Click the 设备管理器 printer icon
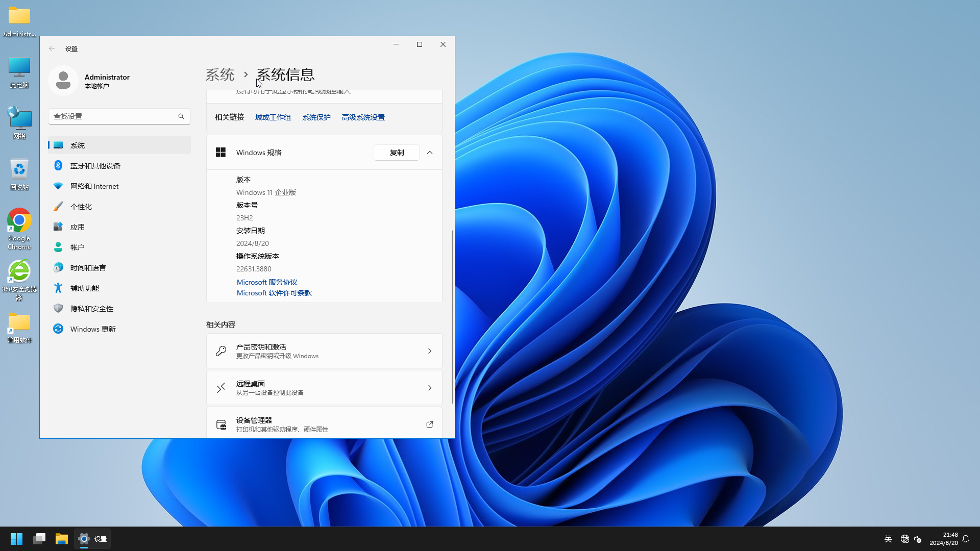 pos(221,424)
